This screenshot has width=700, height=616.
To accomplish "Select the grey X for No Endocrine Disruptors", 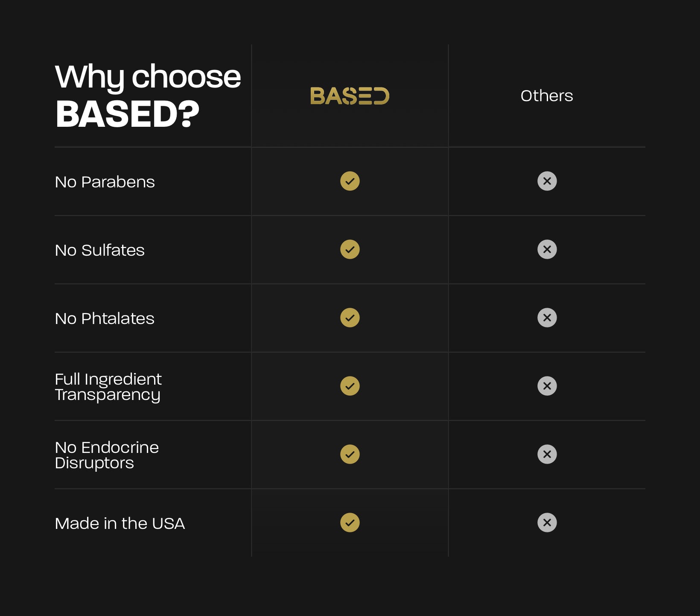I will 547,454.
